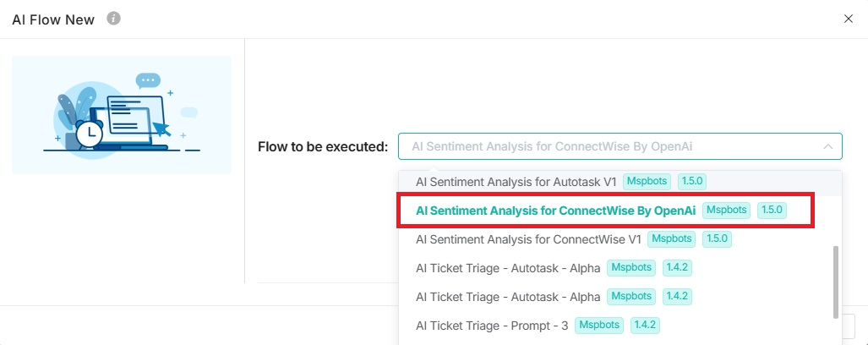
Task: Click Mspbots tag on Autotask V1 sentiment option
Action: [x=647, y=181]
